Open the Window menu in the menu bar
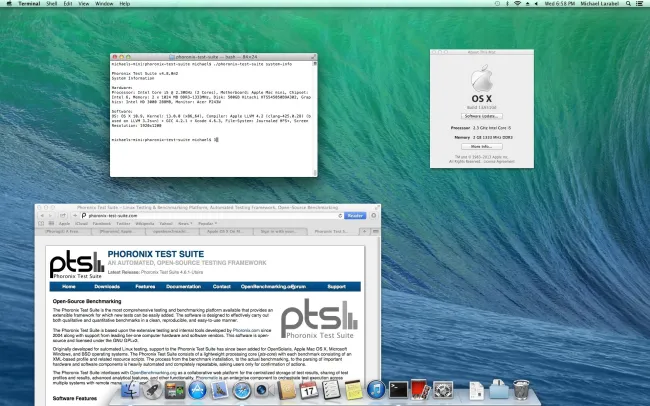The width and height of the screenshot is (650, 406). point(104,3)
